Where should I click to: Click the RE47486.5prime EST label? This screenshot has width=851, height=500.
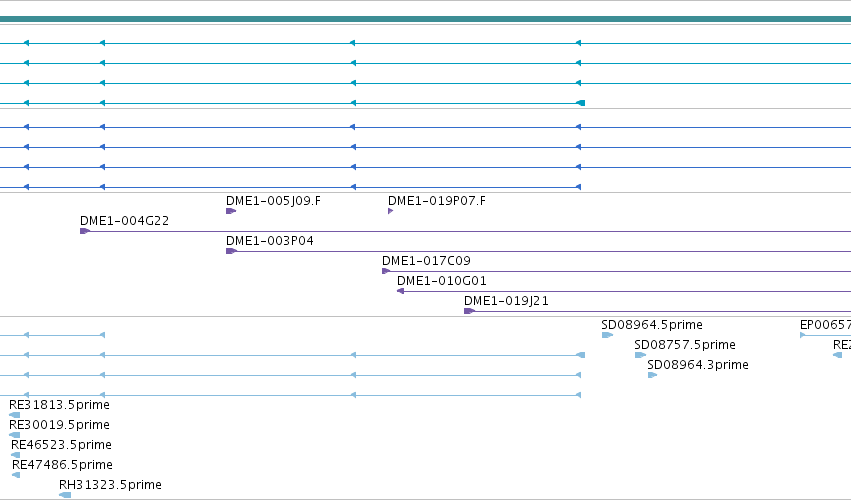tap(62, 465)
